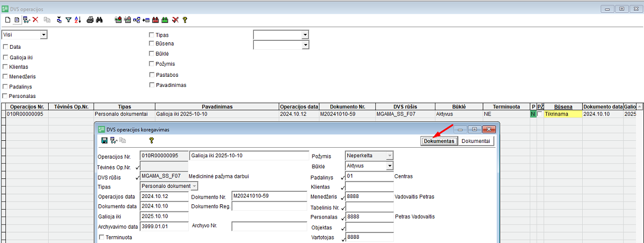644x243 pixels.
Task: Toggle the Terminuota checkbox
Action: point(102,237)
